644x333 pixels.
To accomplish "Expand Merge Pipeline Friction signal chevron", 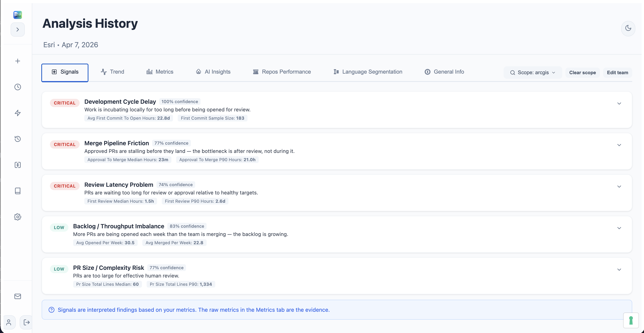I will tap(619, 145).
